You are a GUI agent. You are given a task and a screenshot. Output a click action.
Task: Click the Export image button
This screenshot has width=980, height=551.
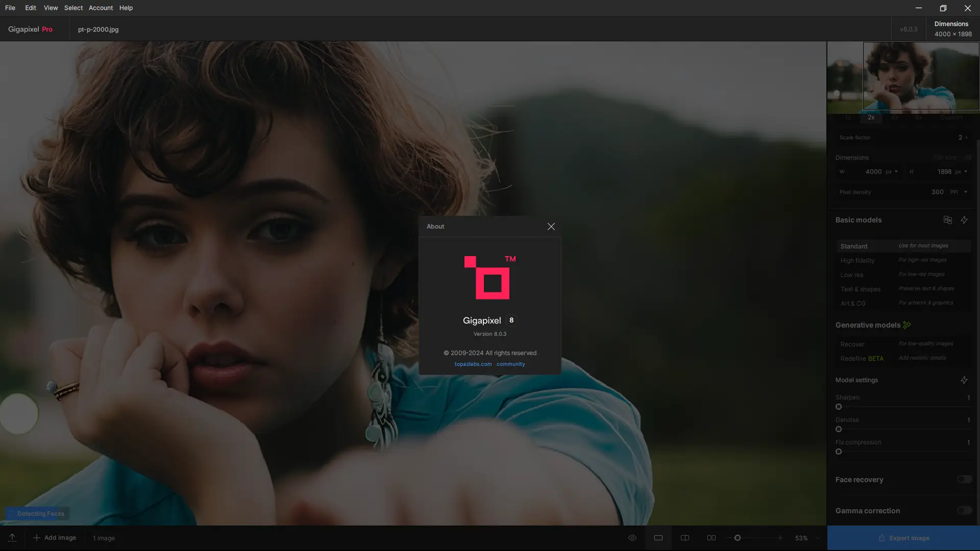[903, 538]
